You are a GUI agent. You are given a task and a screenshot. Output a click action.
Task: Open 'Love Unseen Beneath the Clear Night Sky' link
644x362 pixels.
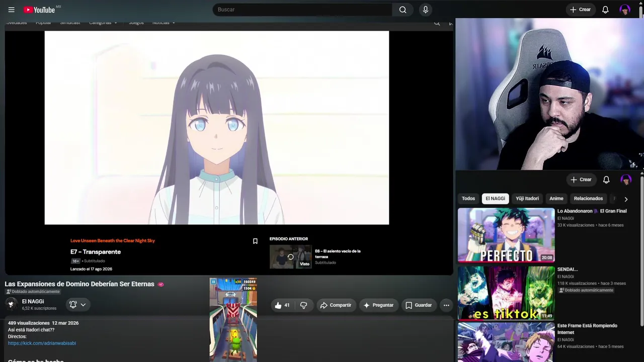[113, 241]
